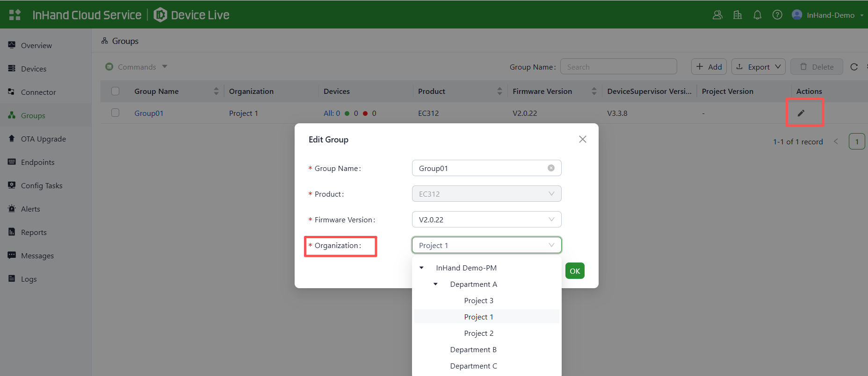Click the Group Name search field
This screenshot has height=376, width=868.
click(x=618, y=67)
